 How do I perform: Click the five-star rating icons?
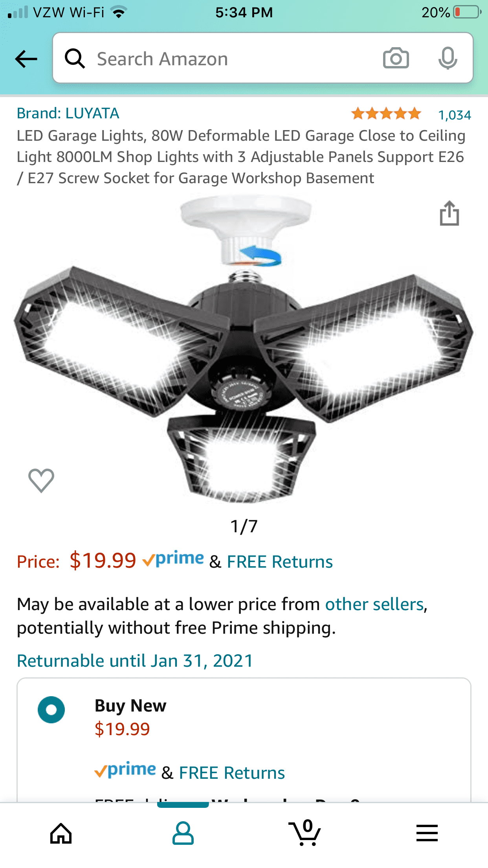pos(386,114)
